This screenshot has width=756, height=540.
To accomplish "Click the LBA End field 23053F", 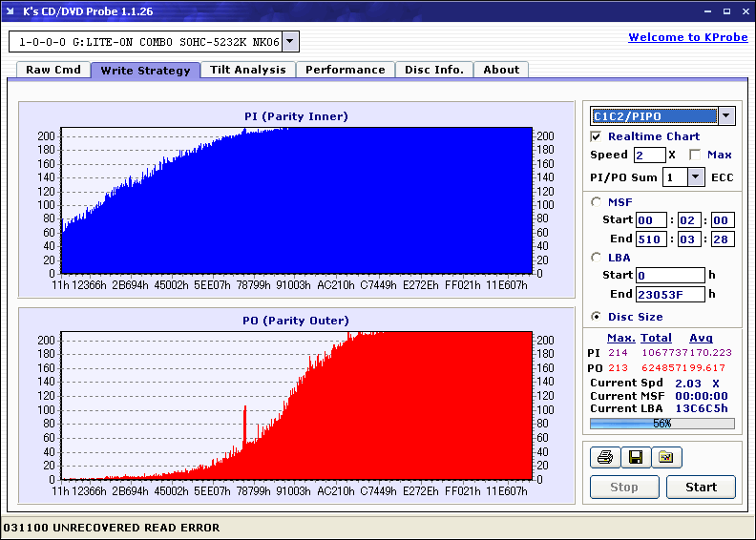I will tap(670, 294).
